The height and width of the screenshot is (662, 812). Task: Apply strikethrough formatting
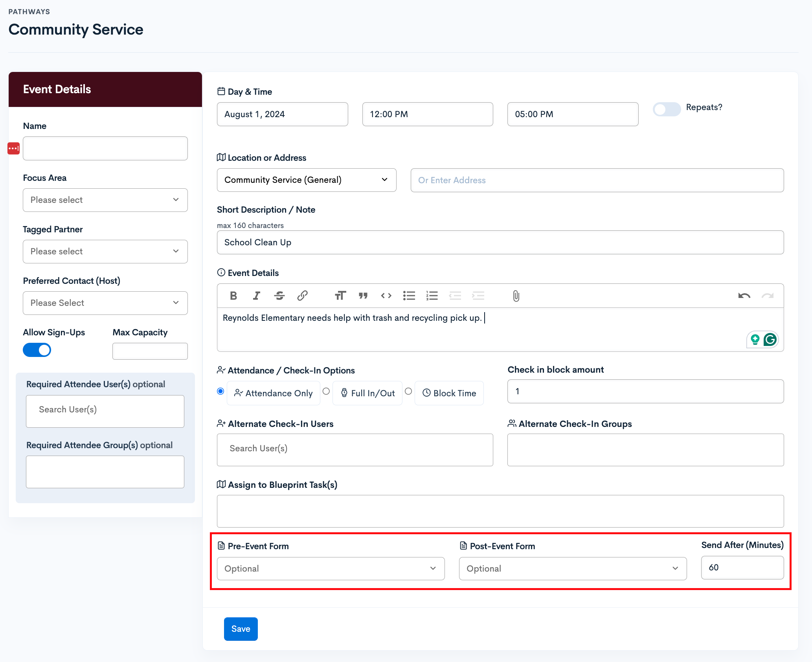(279, 296)
